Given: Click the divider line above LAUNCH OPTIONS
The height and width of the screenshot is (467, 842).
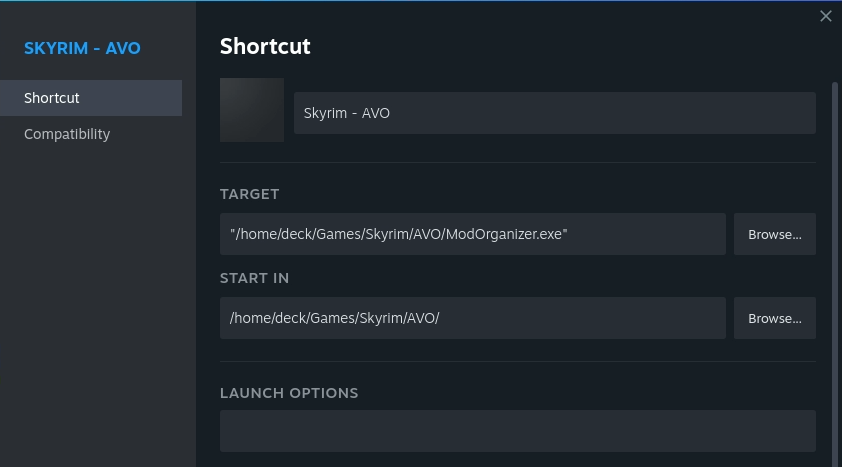Looking at the screenshot, I should pyautogui.click(x=518, y=362).
